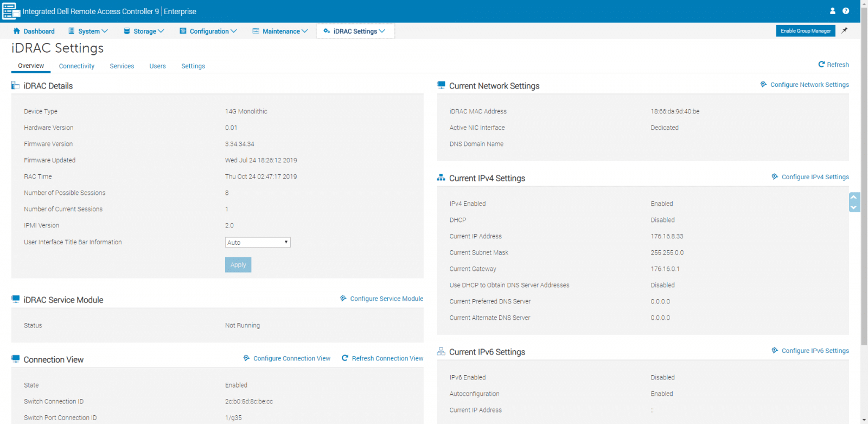Click gear icon next to Configure Network Settings

[x=763, y=84]
